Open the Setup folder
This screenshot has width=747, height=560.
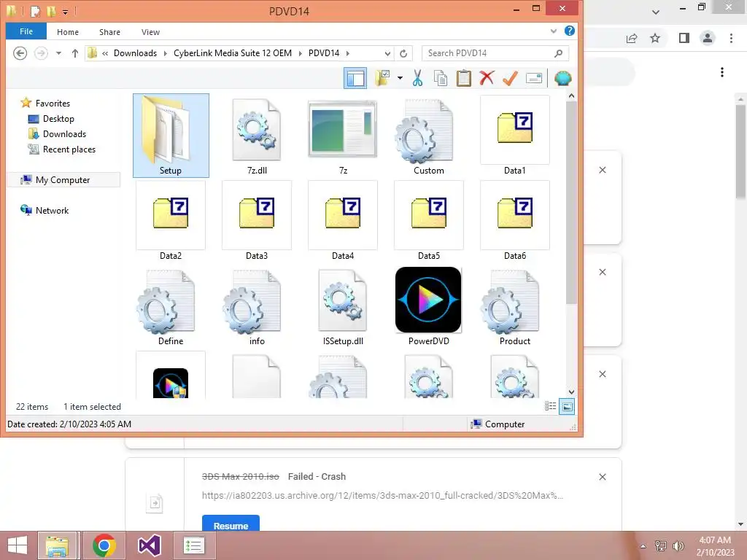tap(171, 136)
